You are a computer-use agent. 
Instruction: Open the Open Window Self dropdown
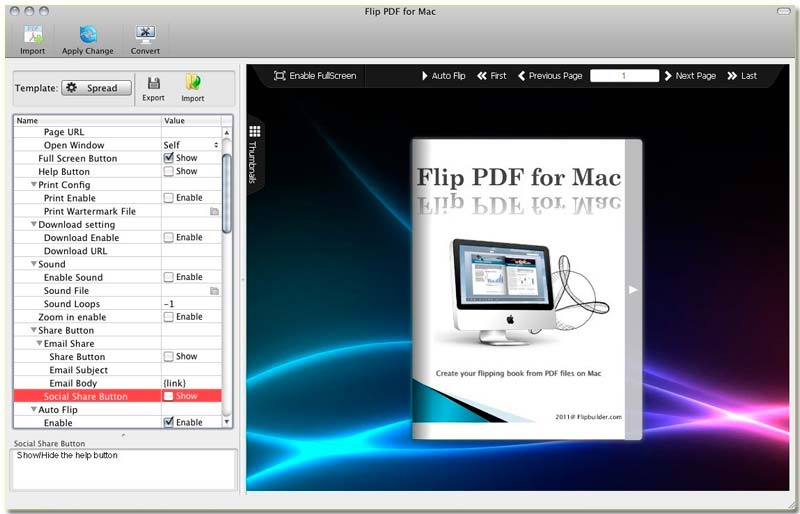191,145
